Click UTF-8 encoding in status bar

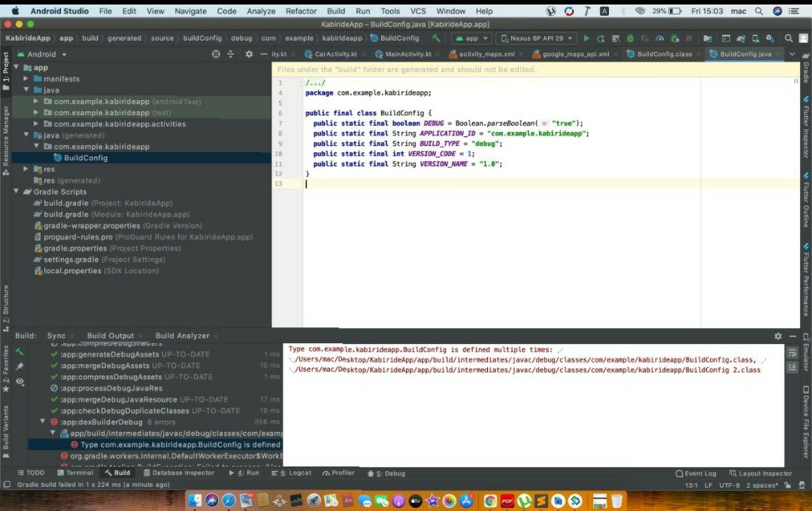coord(729,485)
